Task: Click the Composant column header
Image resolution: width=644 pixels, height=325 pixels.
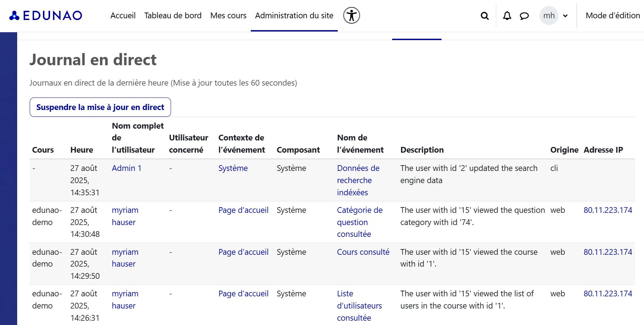Action: 298,150
